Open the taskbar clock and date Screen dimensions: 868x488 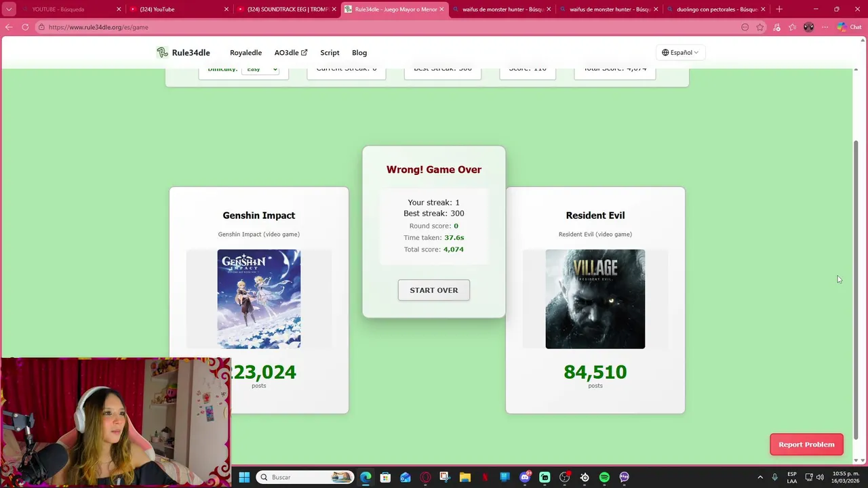click(x=846, y=477)
